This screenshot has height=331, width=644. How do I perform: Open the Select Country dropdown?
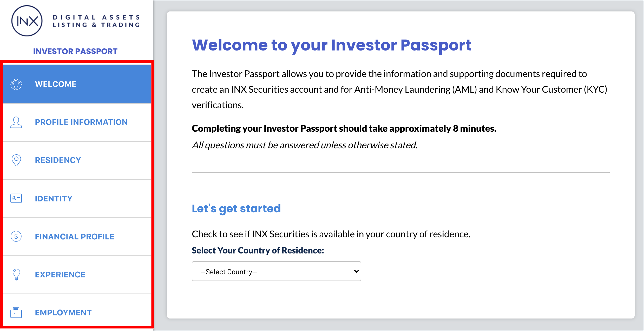coord(276,271)
